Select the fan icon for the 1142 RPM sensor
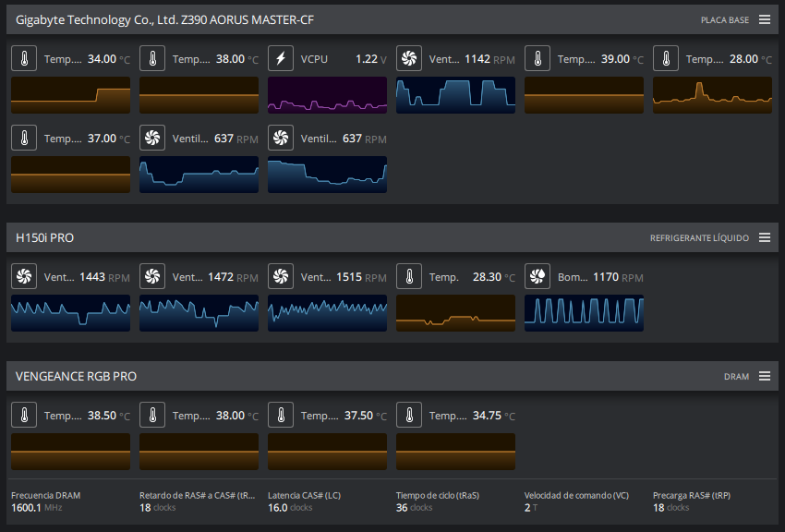 coord(408,58)
